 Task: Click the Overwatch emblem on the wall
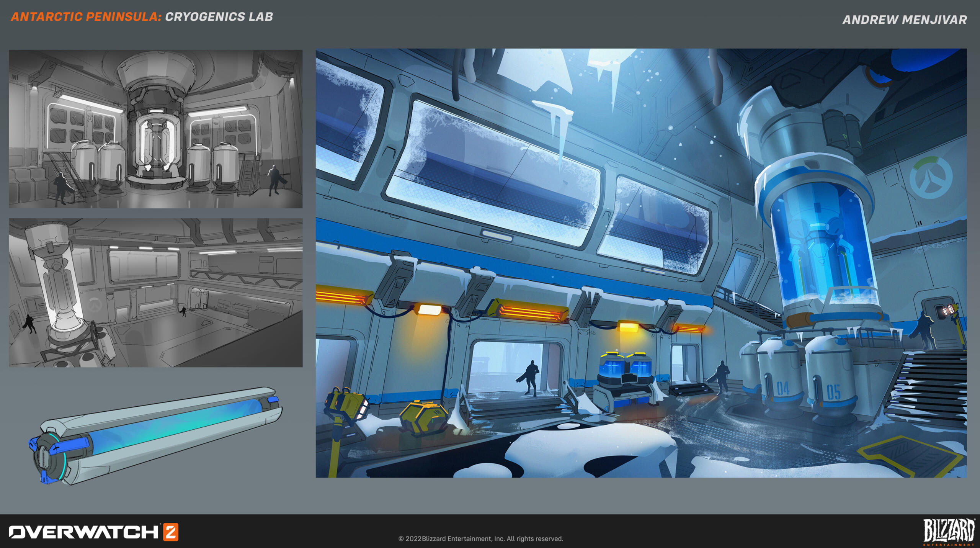tap(931, 177)
